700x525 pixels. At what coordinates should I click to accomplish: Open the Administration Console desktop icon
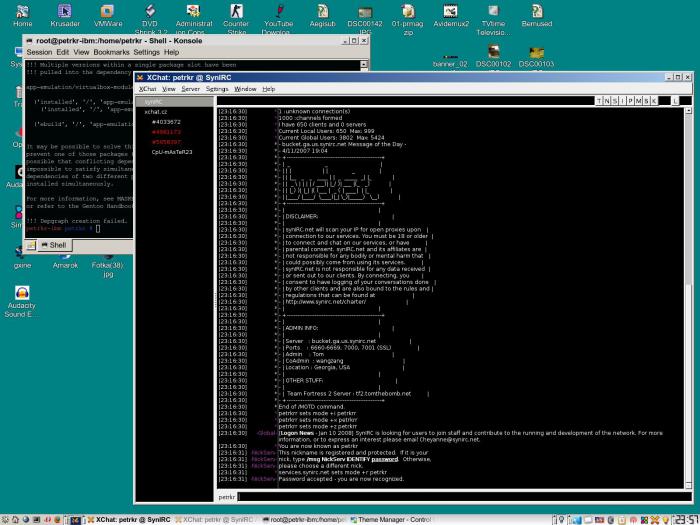194,18
